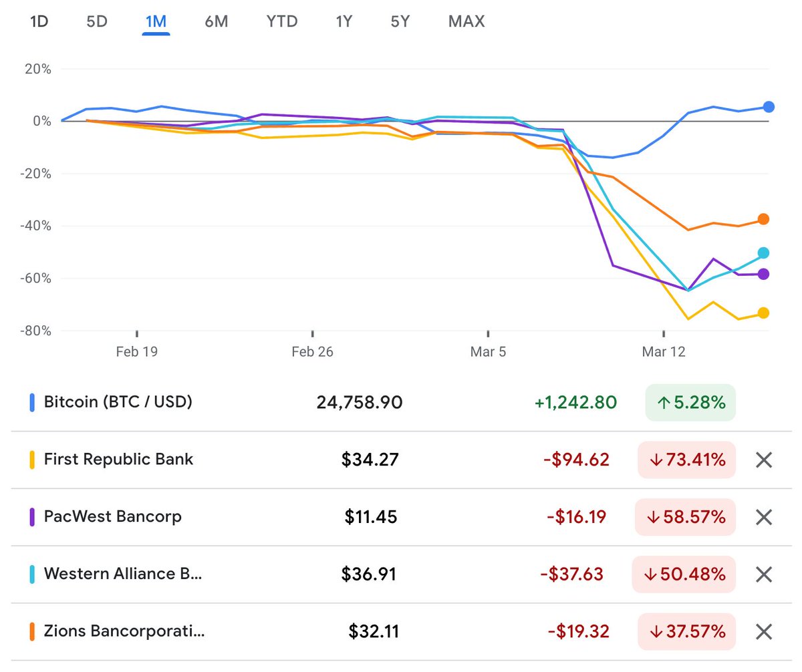Image resolution: width=802 pixels, height=672 pixels.
Task: Click the Bitcoin line endpoint dot
Action: pyautogui.click(x=769, y=107)
